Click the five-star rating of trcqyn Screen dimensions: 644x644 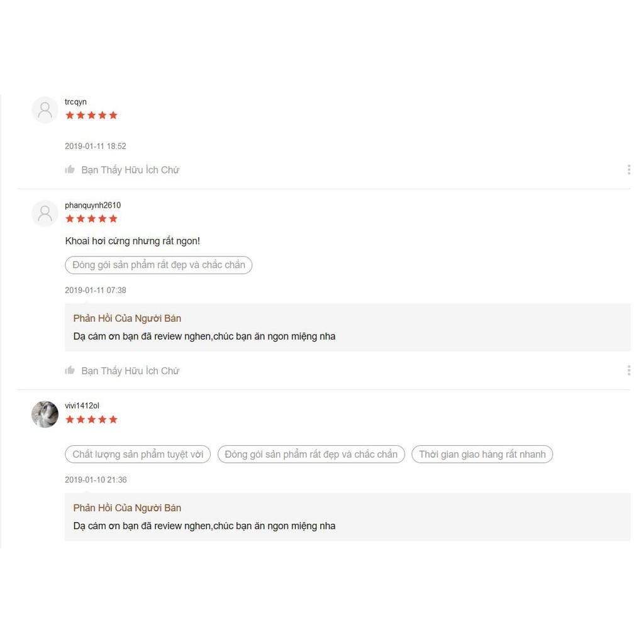(x=92, y=116)
